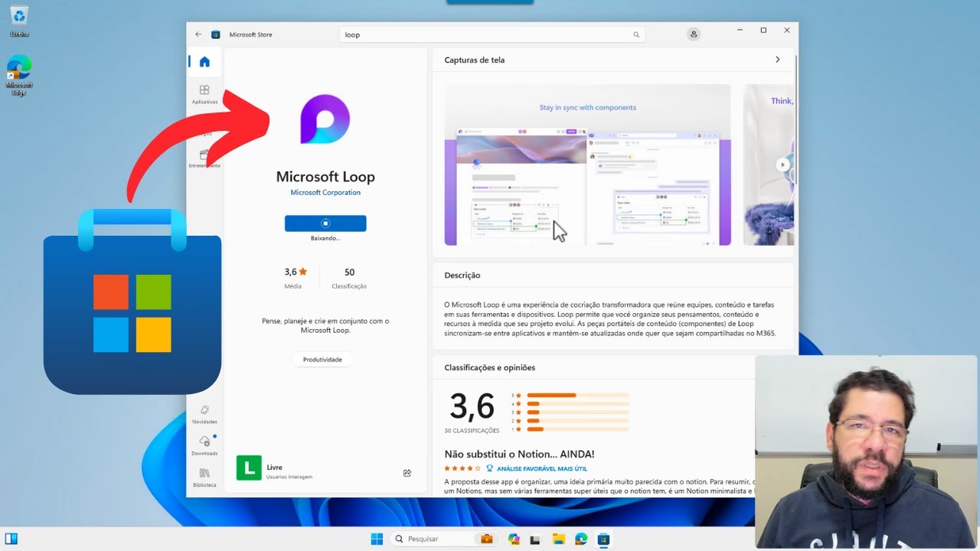Open Biblioteca in the Store sidebar
This screenshot has height=551, width=980.
pyautogui.click(x=204, y=478)
